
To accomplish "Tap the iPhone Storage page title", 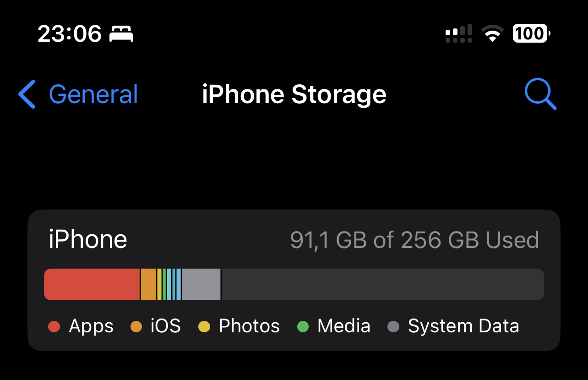I will point(294,94).
